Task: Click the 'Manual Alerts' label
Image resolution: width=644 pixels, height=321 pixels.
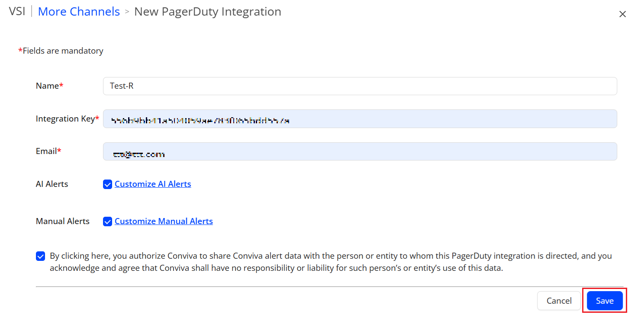Action: click(x=63, y=221)
